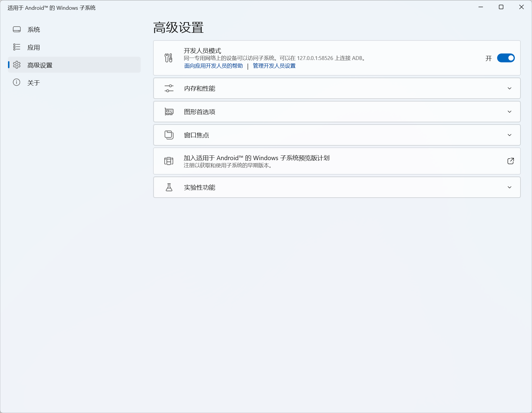Screen dimensions: 532x413
Task: Maximize the Windows 子系统 window
Action: tap(501, 7)
